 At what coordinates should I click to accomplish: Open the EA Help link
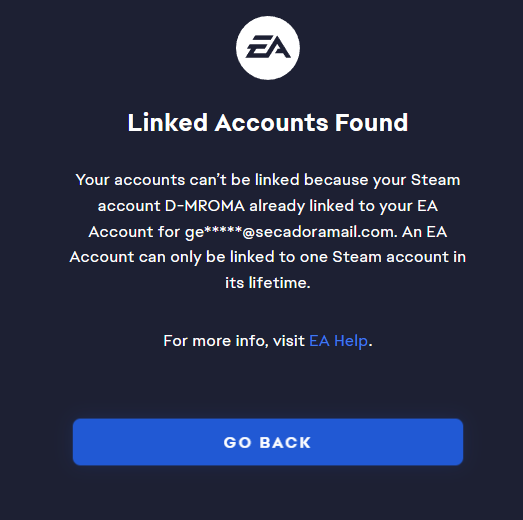338,341
